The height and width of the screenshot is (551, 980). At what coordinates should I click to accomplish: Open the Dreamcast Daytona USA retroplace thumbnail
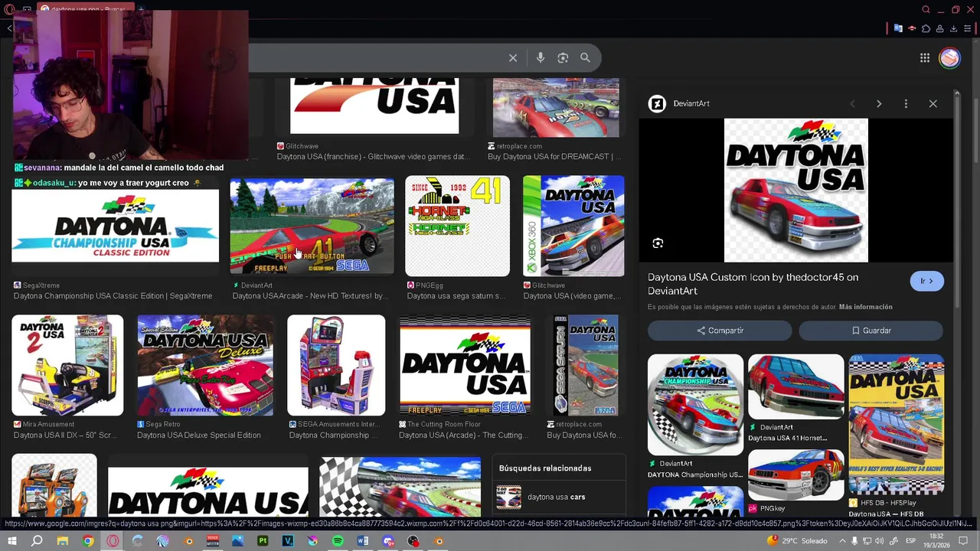[x=556, y=107]
